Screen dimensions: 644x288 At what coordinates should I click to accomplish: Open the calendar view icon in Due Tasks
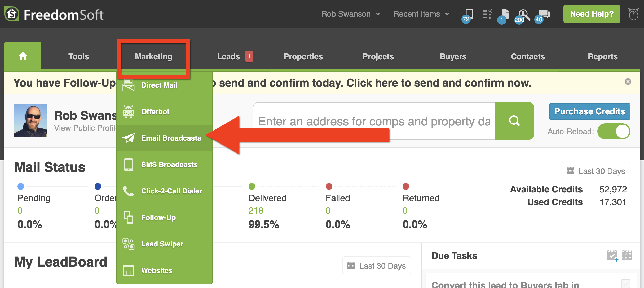tap(627, 255)
